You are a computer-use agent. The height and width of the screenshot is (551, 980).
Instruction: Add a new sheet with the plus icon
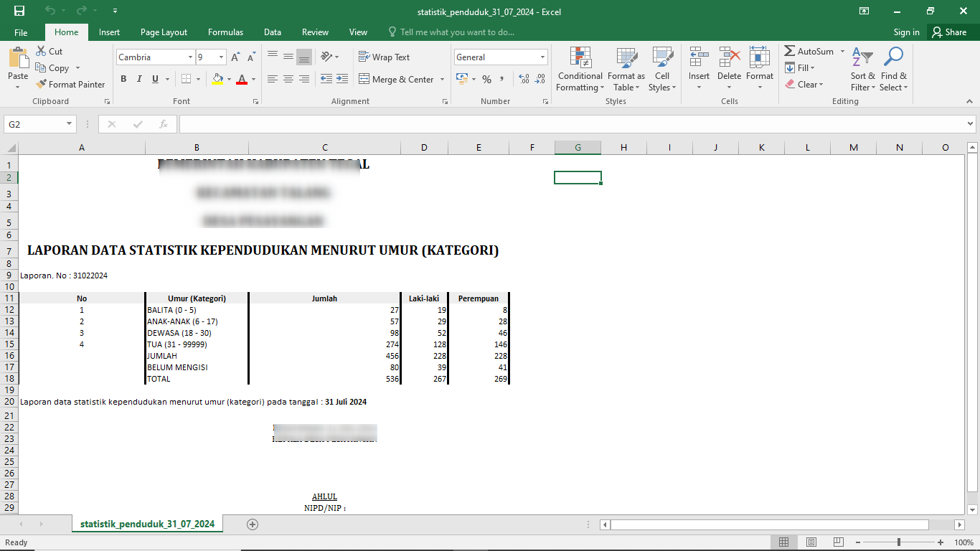coord(252,524)
